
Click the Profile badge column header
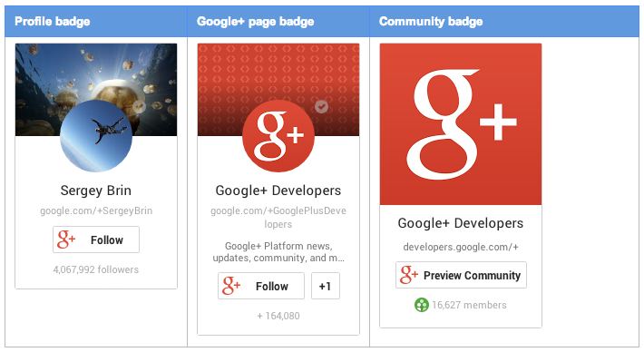tap(96, 22)
